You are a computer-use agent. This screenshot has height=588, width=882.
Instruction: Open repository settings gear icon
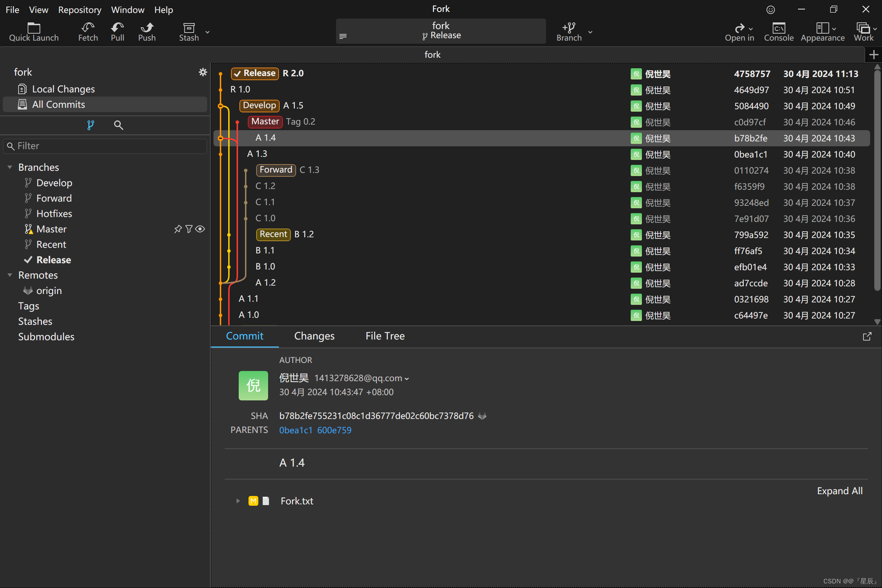pos(203,72)
